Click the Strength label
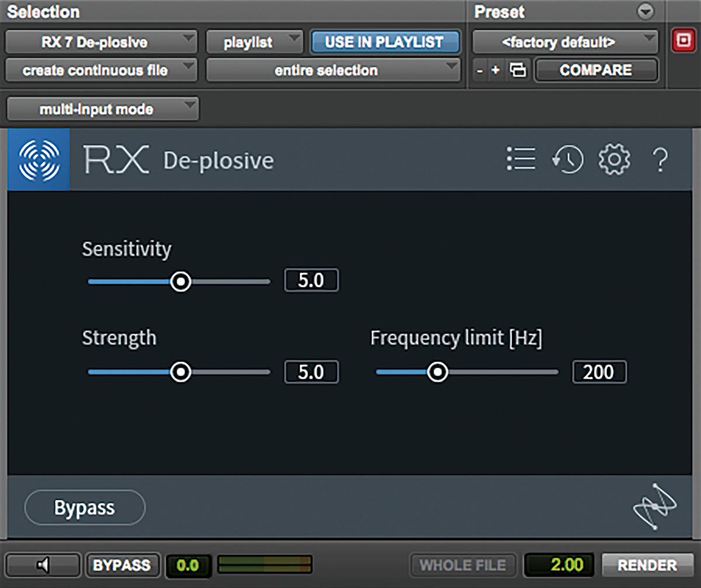 point(119,338)
